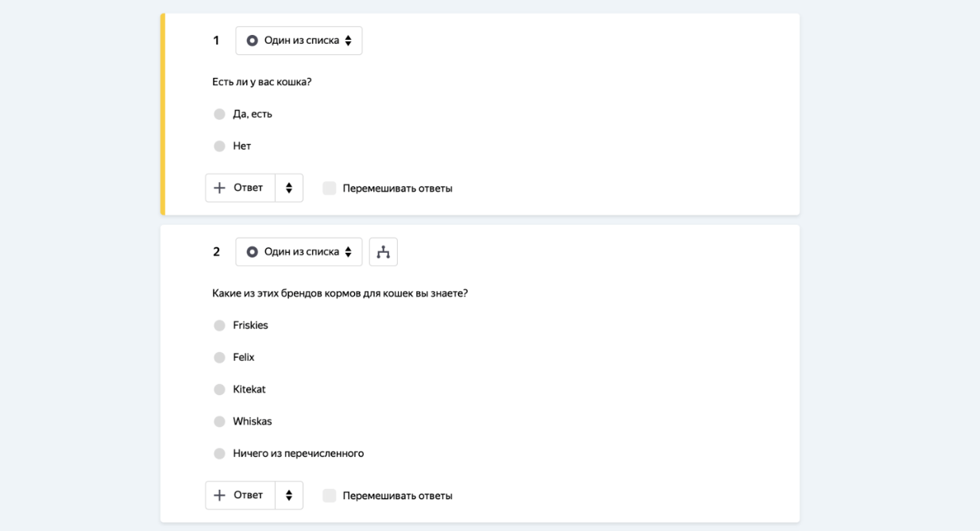The image size is (980, 531).
Task: Click '+ Ответ' button in question 1
Action: (241, 188)
